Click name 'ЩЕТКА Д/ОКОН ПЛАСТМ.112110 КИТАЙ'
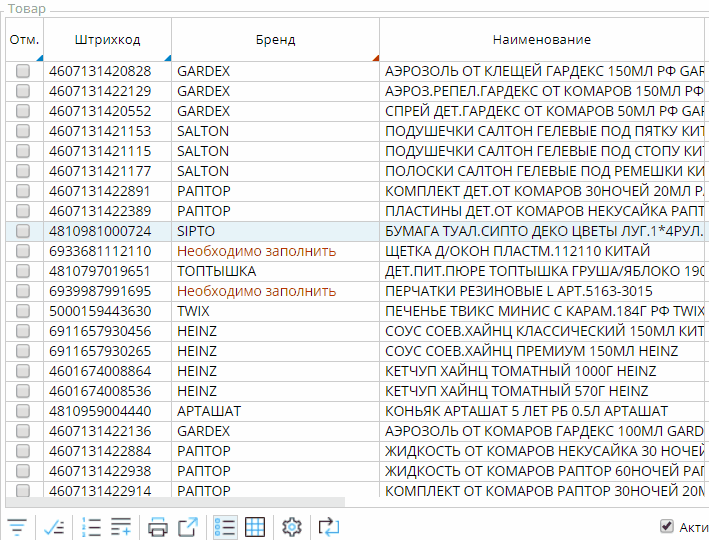709x540 pixels. tap(517, 251)
